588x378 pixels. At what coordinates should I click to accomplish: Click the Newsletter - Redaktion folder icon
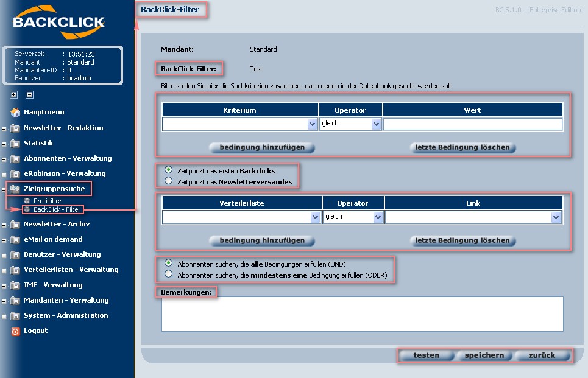coord(15,128)
